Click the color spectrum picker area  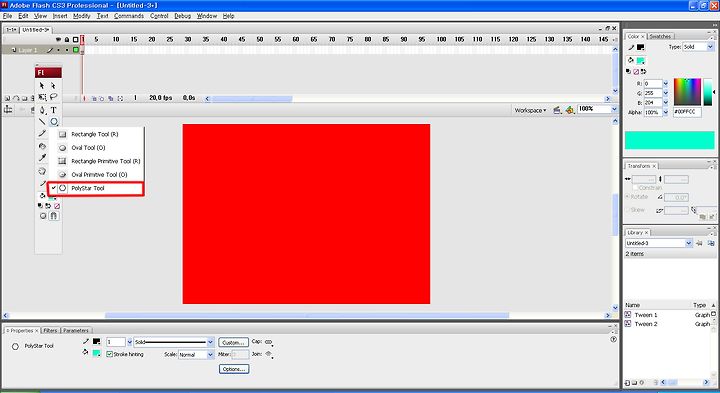tap(687, 92)
